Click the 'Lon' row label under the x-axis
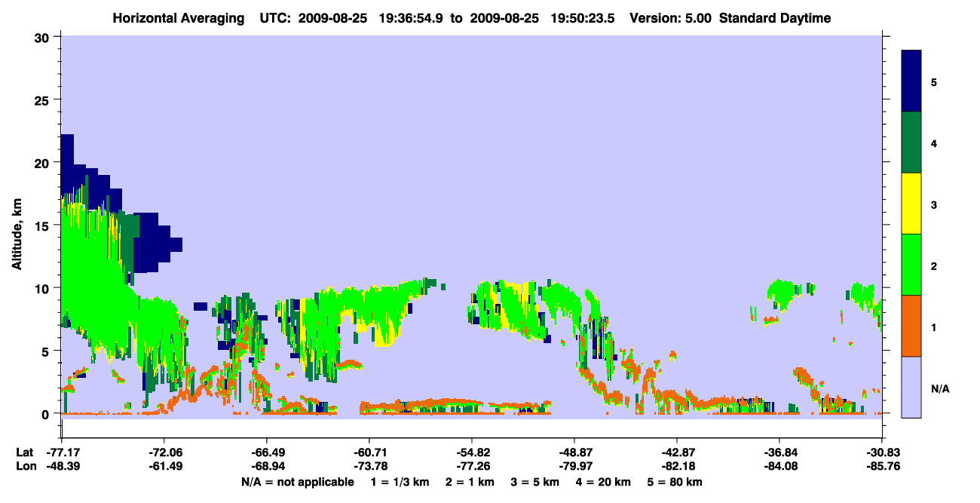 click(25, 466)
